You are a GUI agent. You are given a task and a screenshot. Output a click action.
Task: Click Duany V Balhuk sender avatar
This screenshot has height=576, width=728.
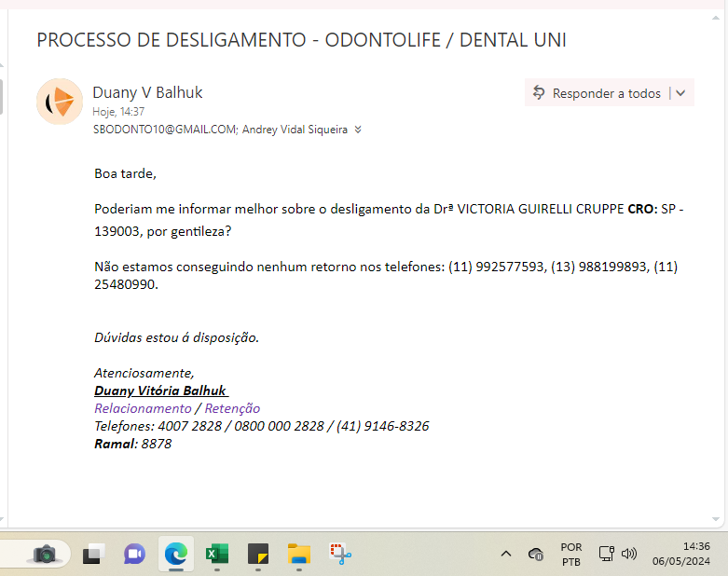point(60,102)
